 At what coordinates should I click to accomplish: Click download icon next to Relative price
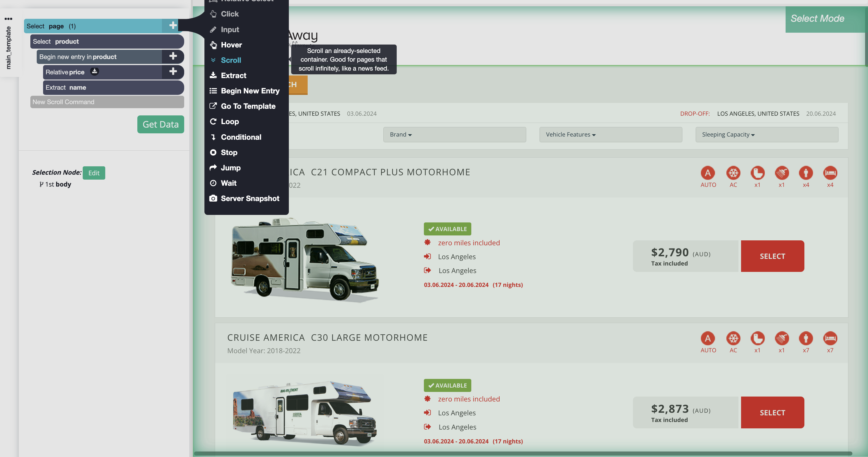[95, 71]
